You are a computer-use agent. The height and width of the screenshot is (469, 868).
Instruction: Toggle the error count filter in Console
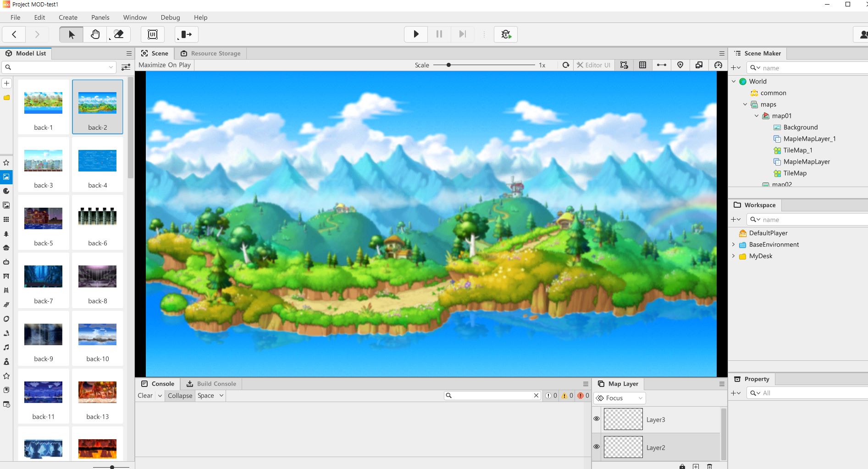[583, 396]
